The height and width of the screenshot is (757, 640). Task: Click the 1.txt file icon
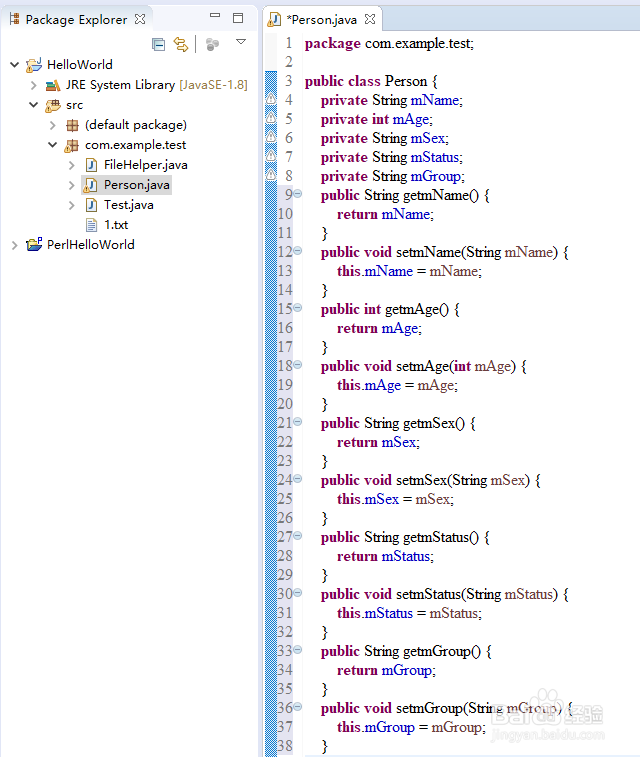[x=91, y=225]
